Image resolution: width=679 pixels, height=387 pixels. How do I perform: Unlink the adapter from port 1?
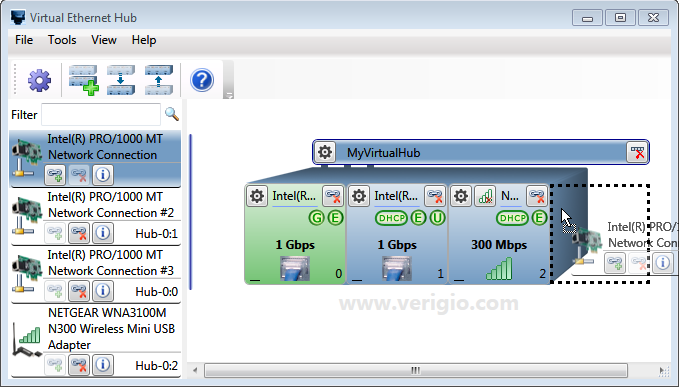(x=435, y=196)
